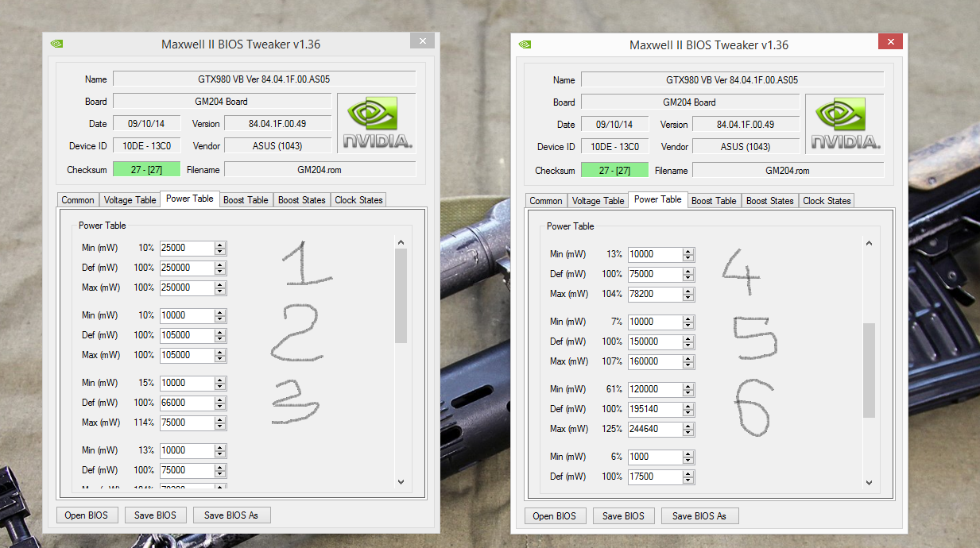Open Boost States tab in the right window
Viewport: 980px width, 548px height.
coord(770,201)
